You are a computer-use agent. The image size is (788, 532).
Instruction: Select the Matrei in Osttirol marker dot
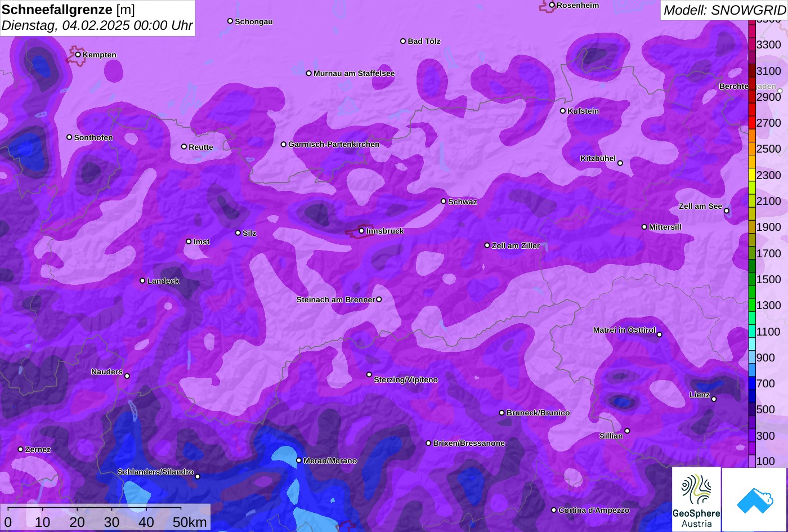[x=660, y=335]
